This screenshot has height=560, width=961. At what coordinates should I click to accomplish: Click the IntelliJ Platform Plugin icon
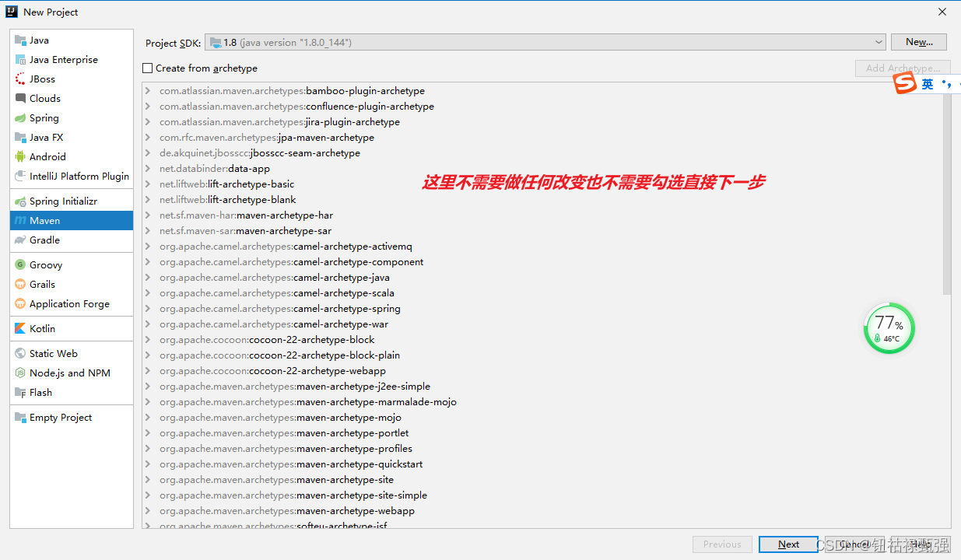(x=21, y=177)
